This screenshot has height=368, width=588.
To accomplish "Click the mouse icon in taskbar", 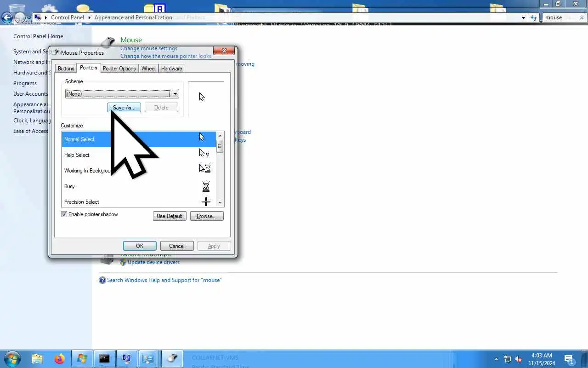I will [x=172, y=359].
